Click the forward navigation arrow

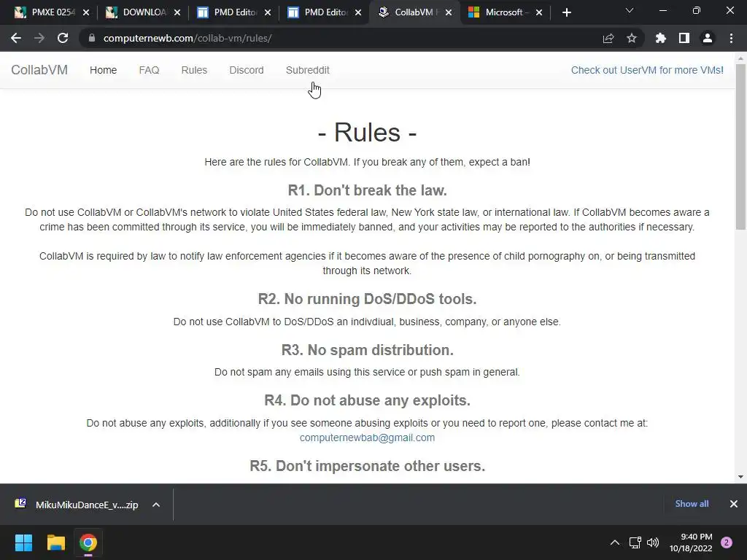tap(39, 38)
